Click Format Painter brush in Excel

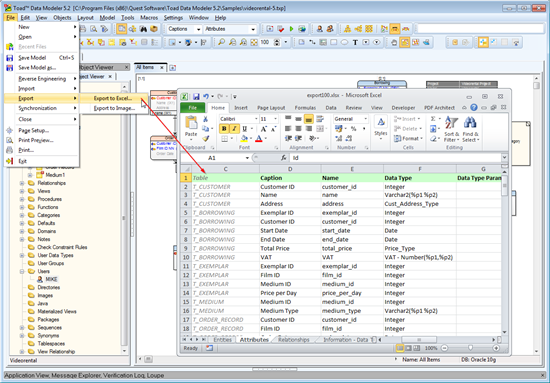coord(206,139)
